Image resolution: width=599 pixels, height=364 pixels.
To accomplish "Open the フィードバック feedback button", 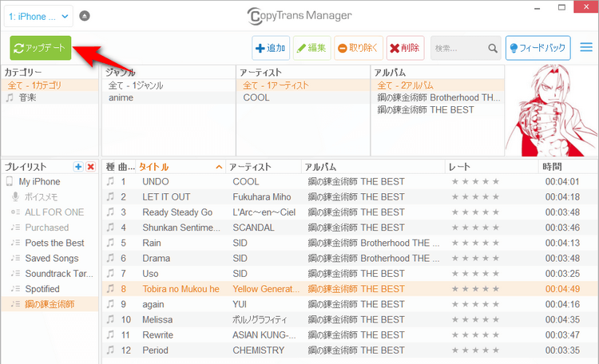I will (x=538, y=48).
